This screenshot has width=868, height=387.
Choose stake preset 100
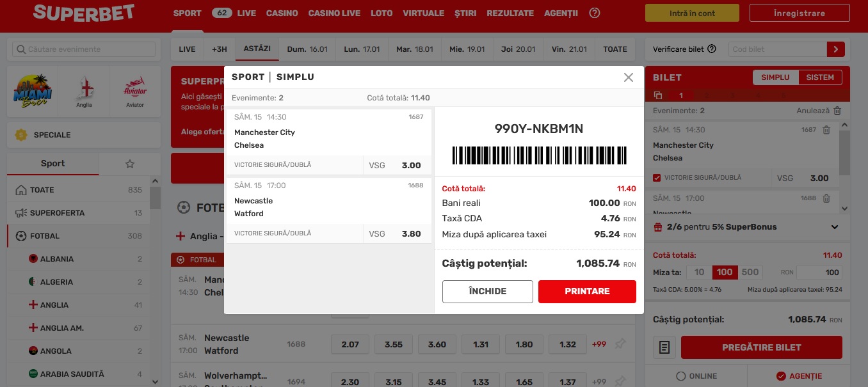pos(725,272)
